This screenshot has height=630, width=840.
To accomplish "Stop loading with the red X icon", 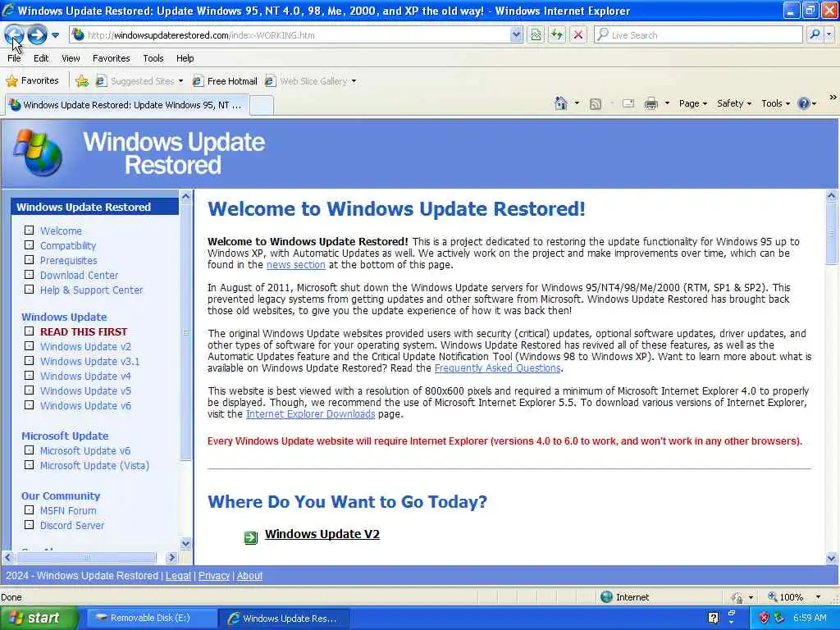I will [578, 35].
